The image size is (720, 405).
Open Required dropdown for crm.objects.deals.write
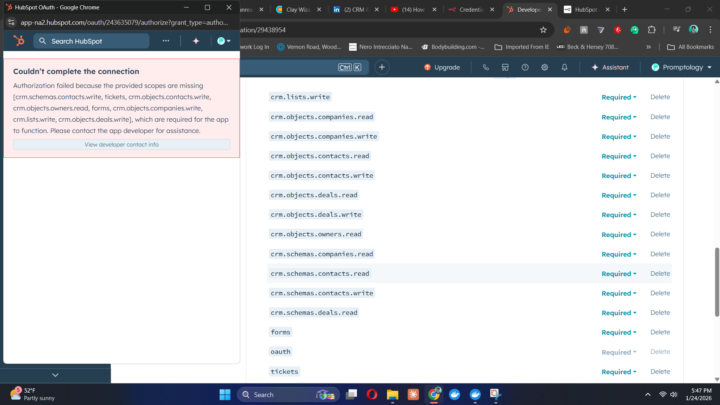point(619,215)
